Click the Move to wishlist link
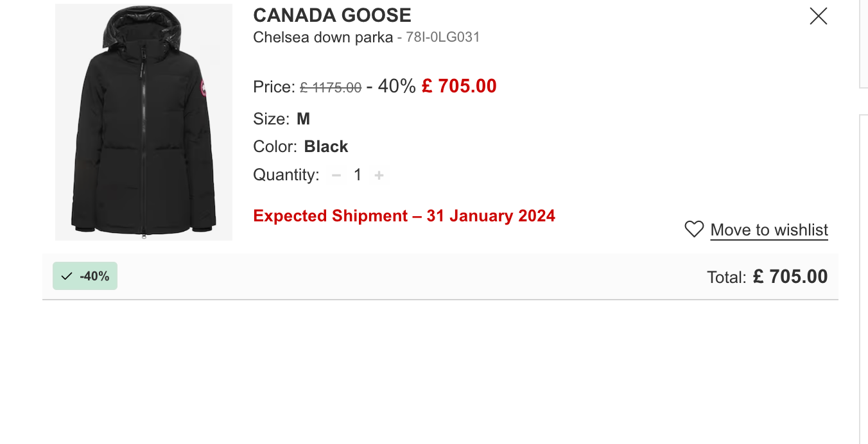The height and width of the screenshot is (444, 868). (769, 230)
